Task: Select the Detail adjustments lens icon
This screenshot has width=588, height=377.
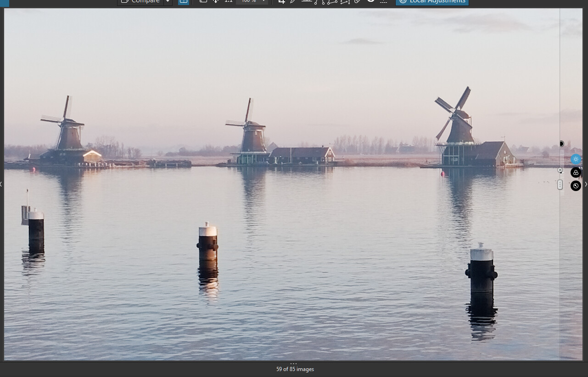Action: point(576,186)
